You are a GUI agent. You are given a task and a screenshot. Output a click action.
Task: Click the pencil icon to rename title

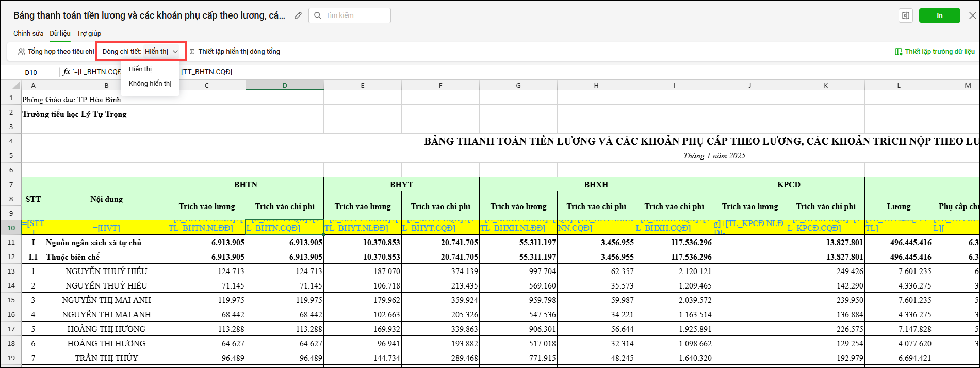point(298,15)
